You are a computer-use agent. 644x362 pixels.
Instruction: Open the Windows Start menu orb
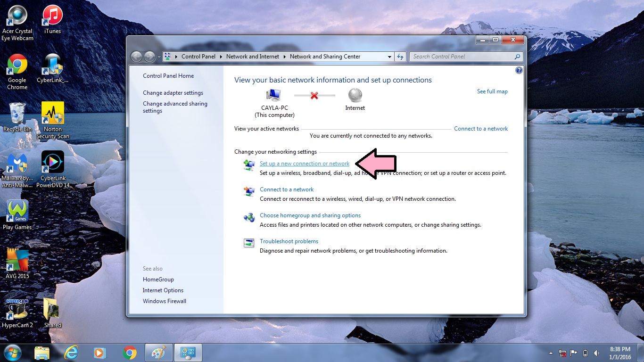13,352
